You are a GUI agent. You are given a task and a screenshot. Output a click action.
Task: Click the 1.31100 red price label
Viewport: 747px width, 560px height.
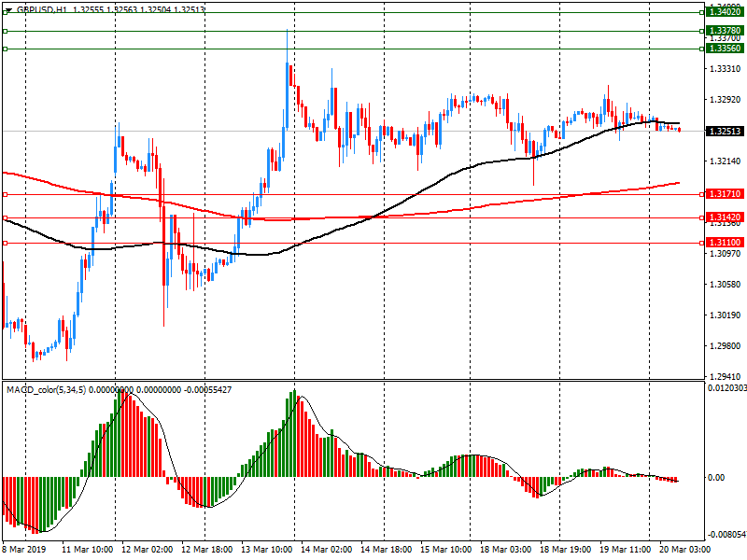725,243
